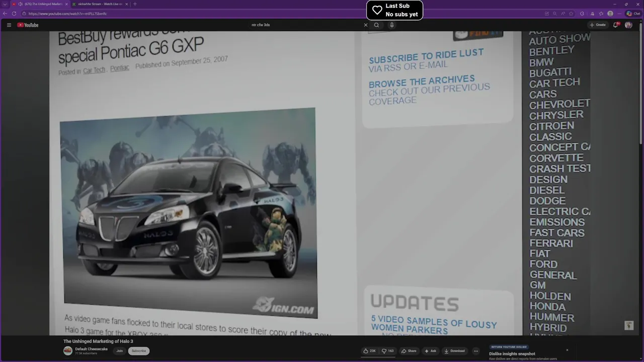Open browser extensions puzzle icon
The width and height of the screenshot is (644, 362).
coord(582,14)
